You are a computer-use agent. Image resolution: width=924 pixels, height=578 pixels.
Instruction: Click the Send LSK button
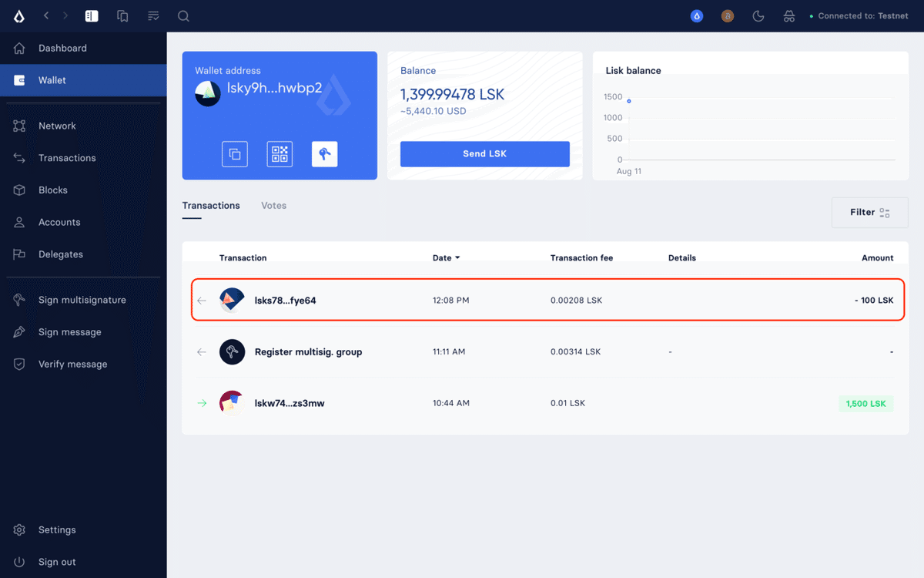(x=485, y=153)
